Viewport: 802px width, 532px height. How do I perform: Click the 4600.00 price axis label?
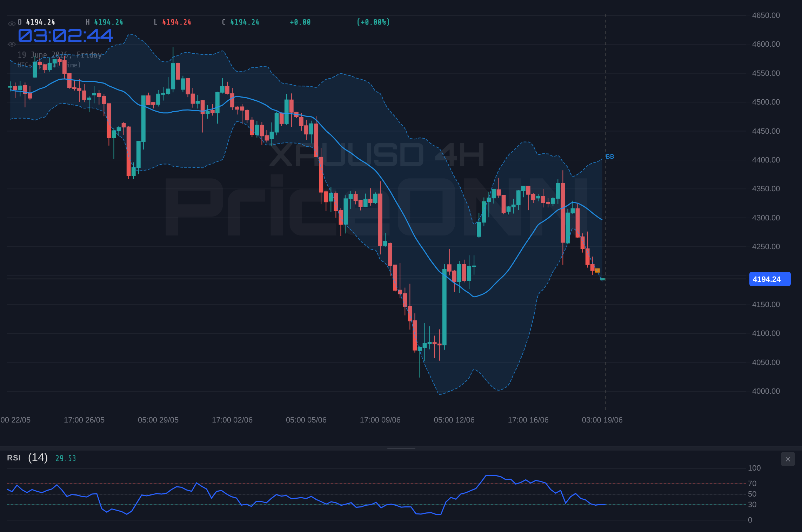coord(766,44)
